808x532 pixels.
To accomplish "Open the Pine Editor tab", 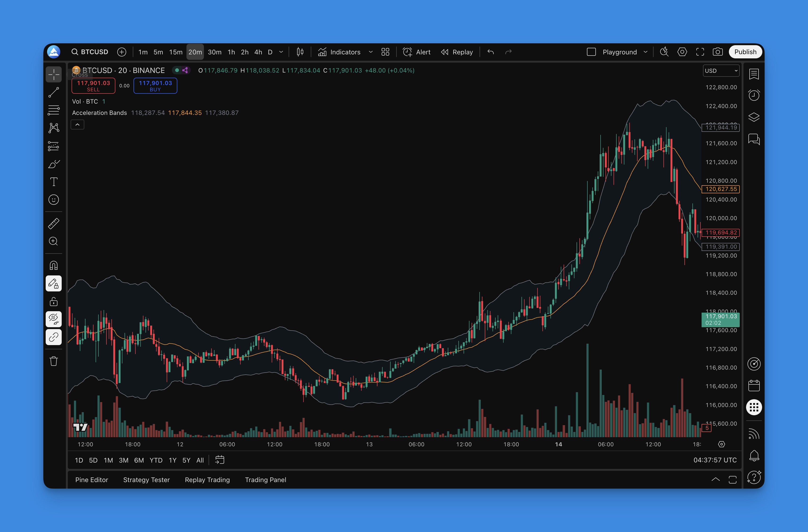I will point(92,480).
